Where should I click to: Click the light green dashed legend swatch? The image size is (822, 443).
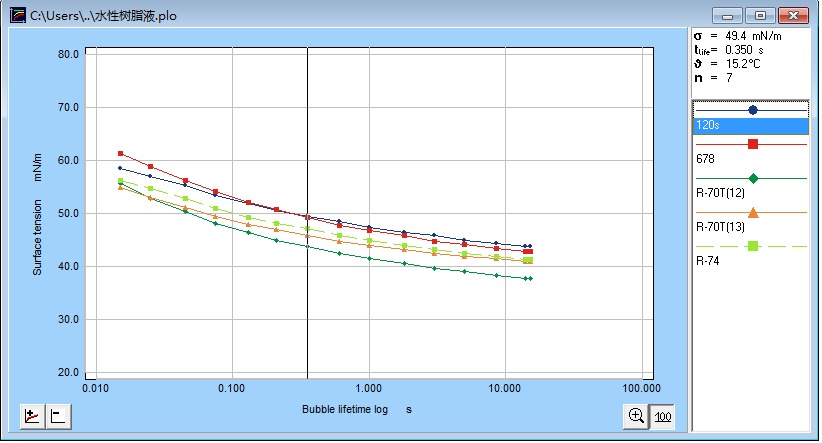click(x=752, y=246)
